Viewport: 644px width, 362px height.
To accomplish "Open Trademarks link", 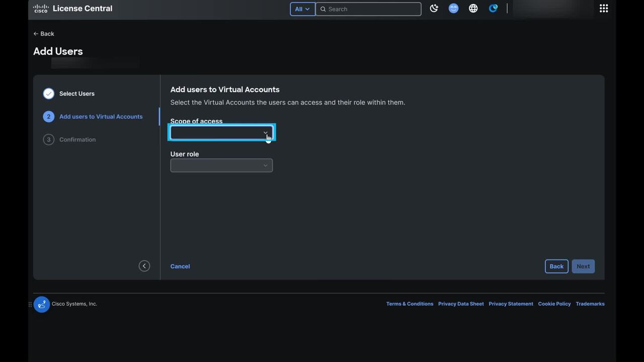I will coord(590,304).
